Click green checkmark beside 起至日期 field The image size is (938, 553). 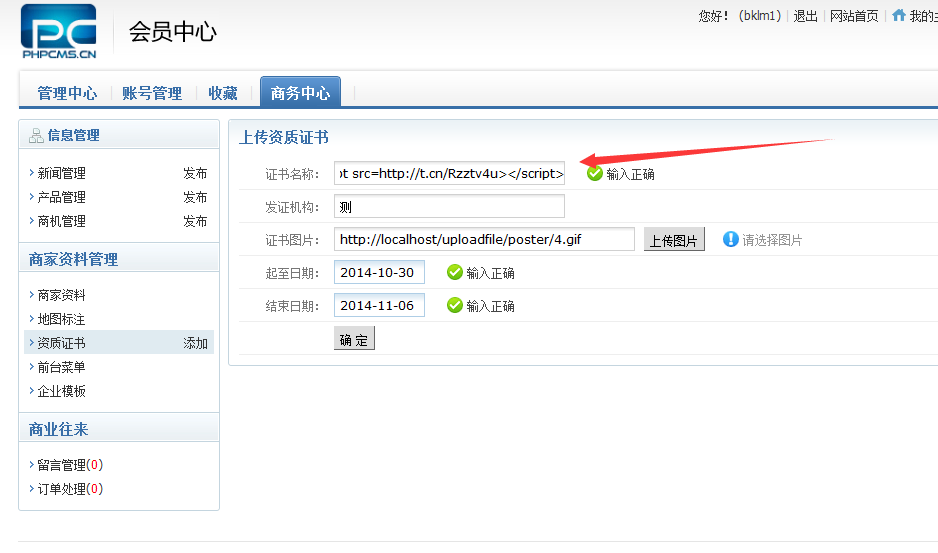click(455, 272)
